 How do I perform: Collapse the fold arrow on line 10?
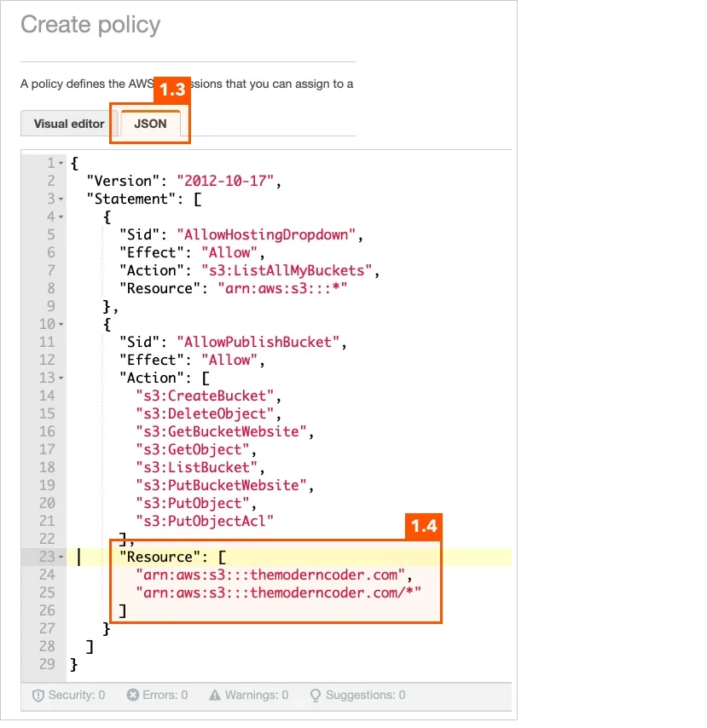tap(61, 324)
